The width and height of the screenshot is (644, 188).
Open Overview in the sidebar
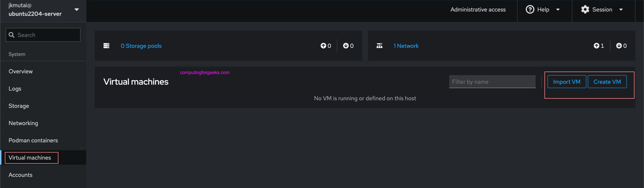[x=21, y=71]
